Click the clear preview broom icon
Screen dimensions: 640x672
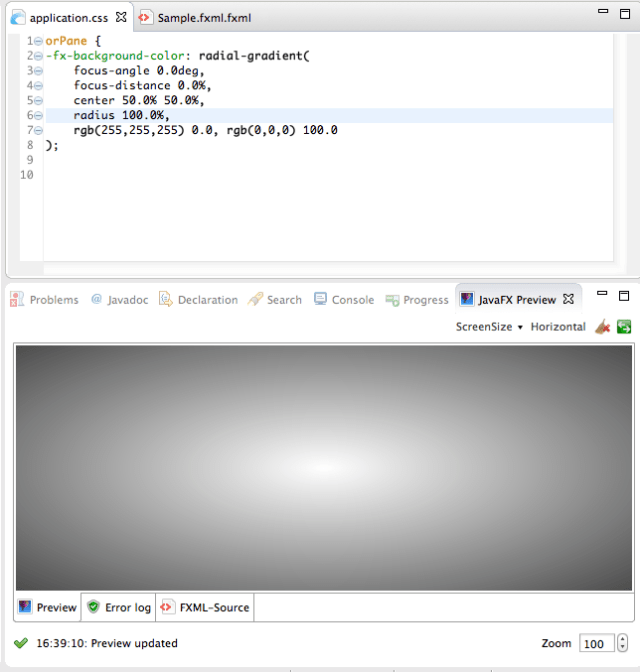pyautogui.click(x=602, y=327)
